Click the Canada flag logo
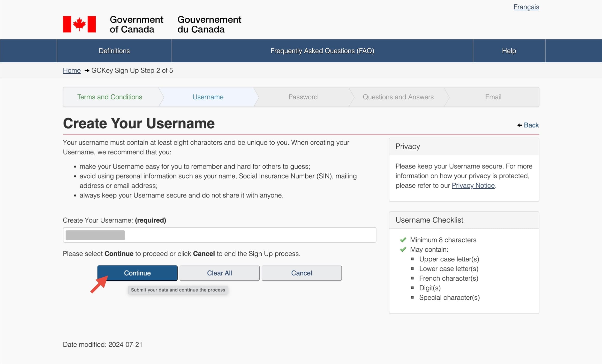This screenshot has height=364, width=602. click(x=79, y=24)
